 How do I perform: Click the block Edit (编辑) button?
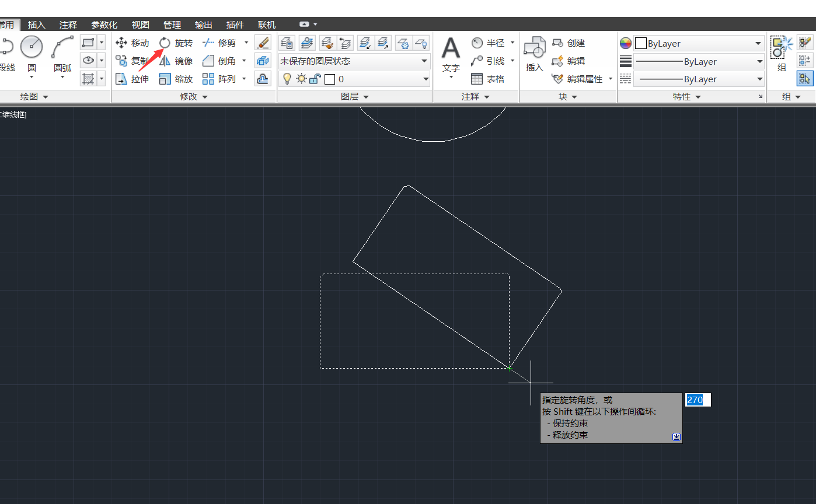[x=569, y=61]
